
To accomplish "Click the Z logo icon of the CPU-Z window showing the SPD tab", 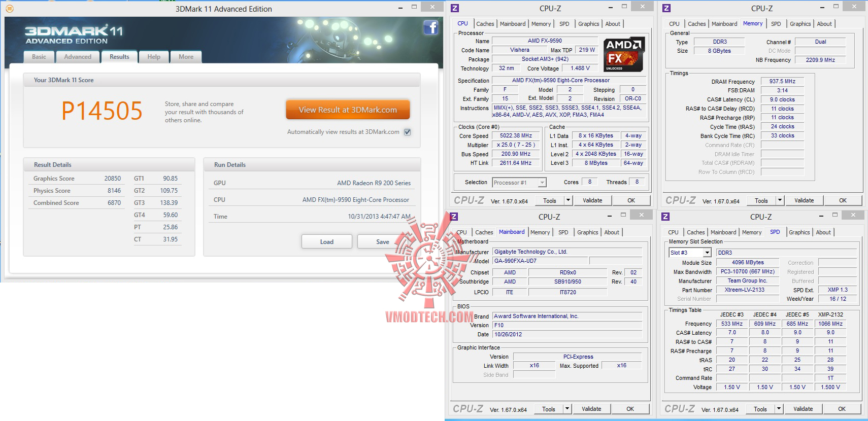I will pyautogui.click(x=665, y=217).
